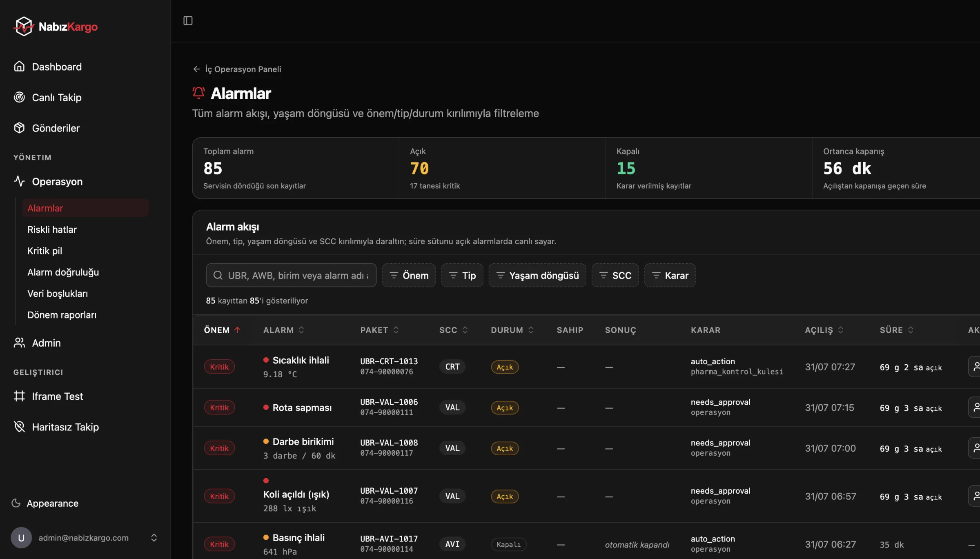Sort by the DURUM column header
The height and width of the screenshot is (559, 980).
pyautogui.click(x=512, y=330)
